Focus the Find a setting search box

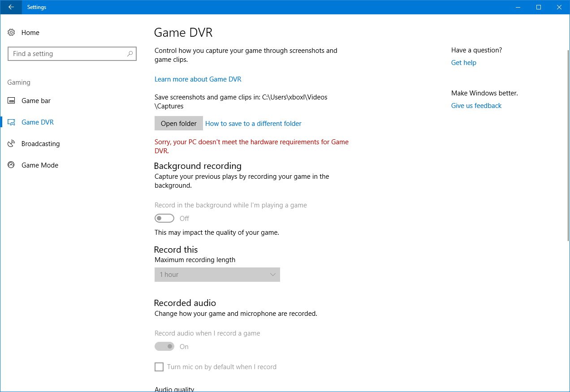point(67,54)
